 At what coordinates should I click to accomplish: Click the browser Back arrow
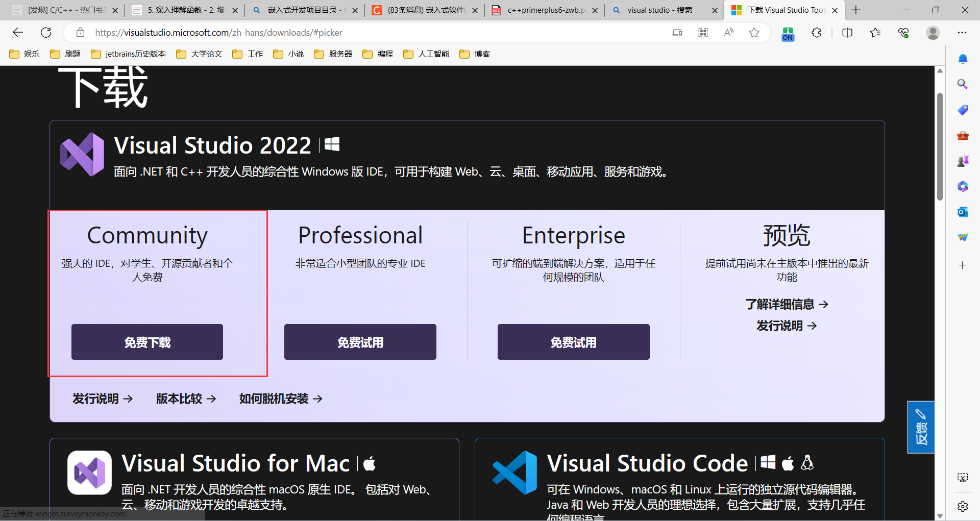coord(18,33)
